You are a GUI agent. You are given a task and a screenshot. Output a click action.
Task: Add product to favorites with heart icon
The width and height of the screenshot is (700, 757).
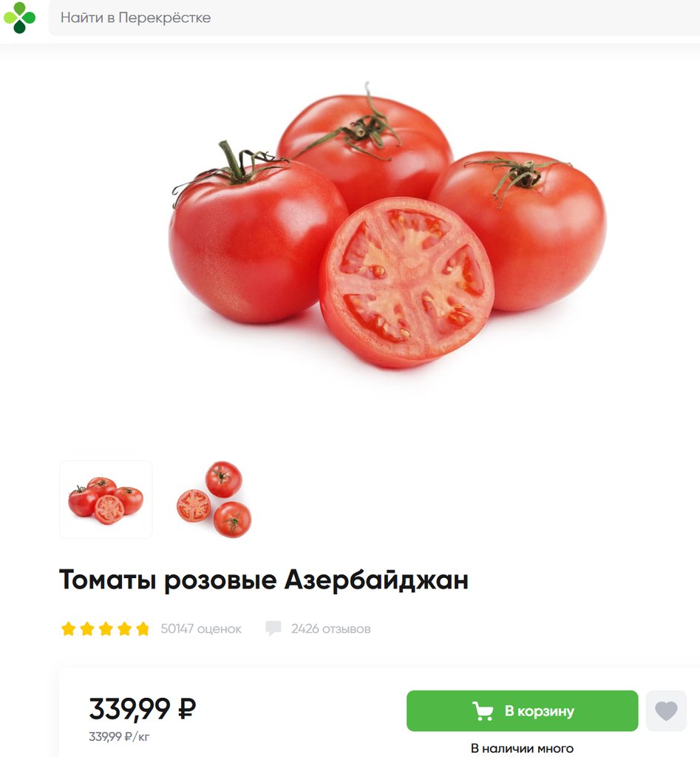(x=666, y=710)
